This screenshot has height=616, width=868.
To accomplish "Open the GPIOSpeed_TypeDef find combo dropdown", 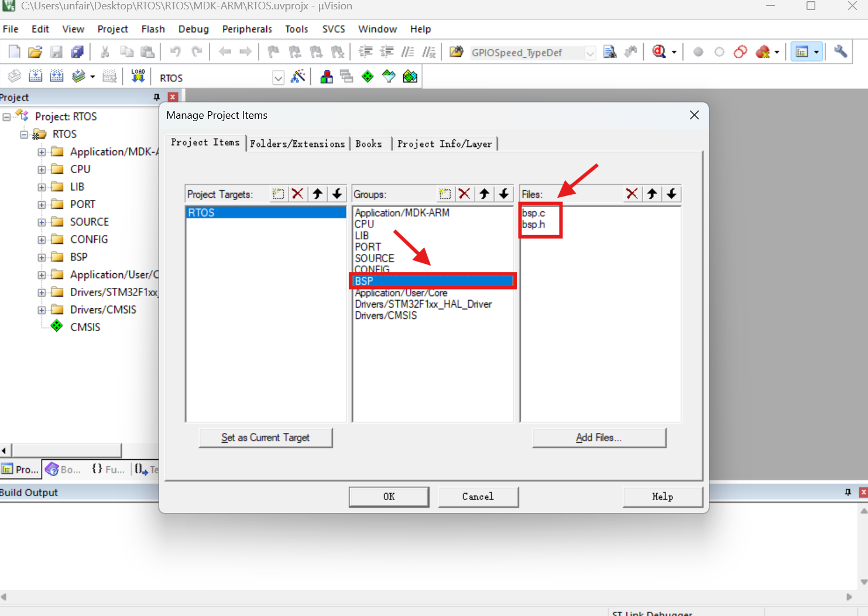I will (x=590, y=53).
